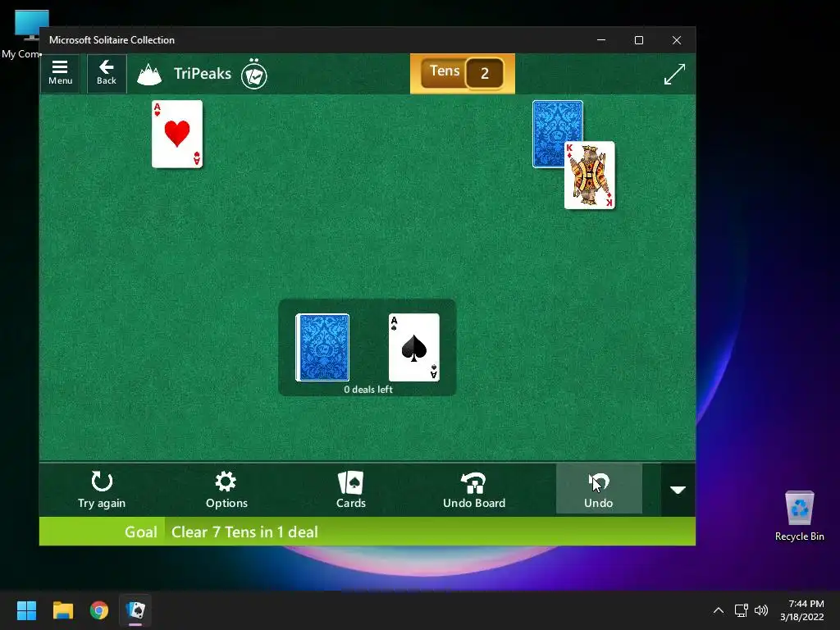Screen dimensions: 840x630
Task: Open the daily challenge card badge icon
Action: (x=254, y=75)
